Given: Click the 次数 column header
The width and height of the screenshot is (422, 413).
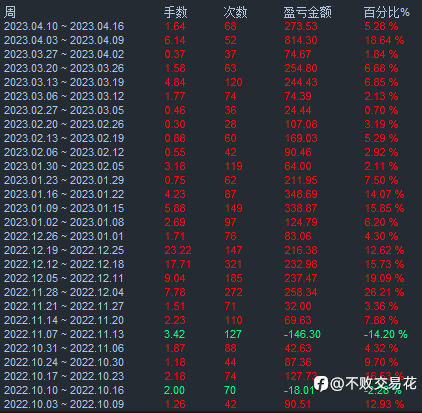Looking at the screenshot, I should [235, 13].
